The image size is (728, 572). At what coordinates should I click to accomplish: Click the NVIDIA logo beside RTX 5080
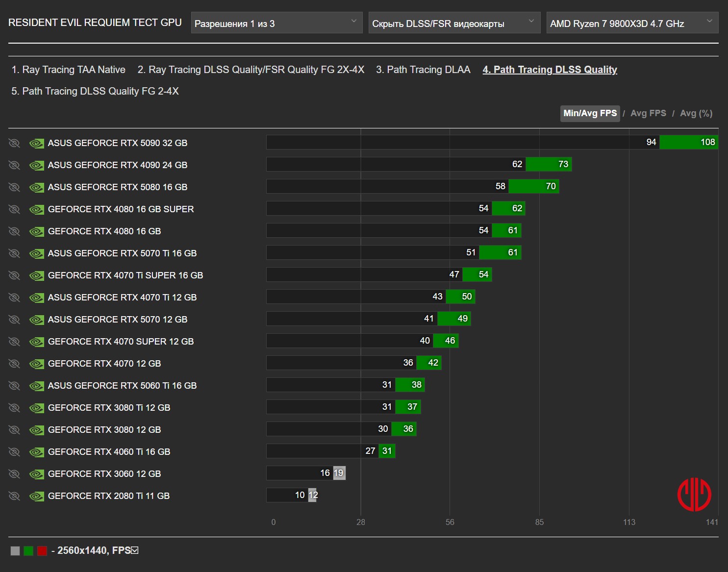[37, 187]
